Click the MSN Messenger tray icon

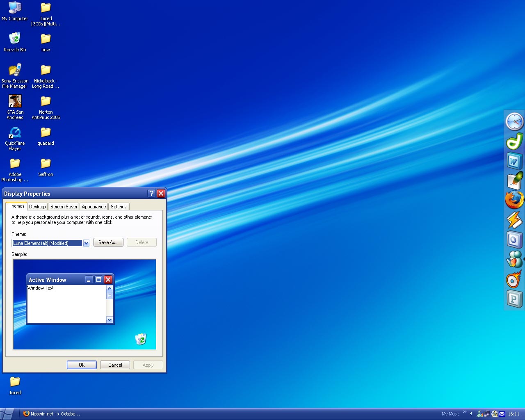(479, 414)
